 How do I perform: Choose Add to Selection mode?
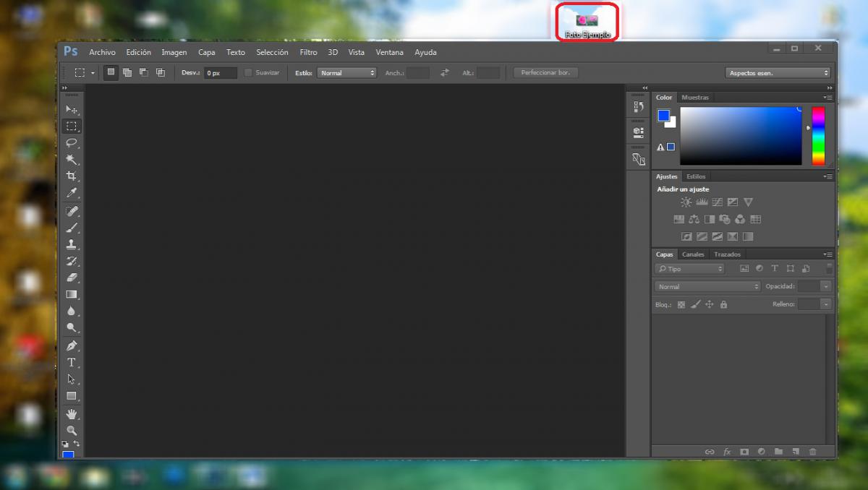[x=127, y=72]
